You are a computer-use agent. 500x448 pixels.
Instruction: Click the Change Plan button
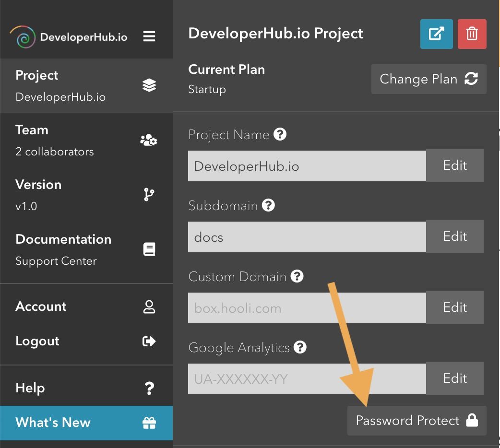[429, 79]
